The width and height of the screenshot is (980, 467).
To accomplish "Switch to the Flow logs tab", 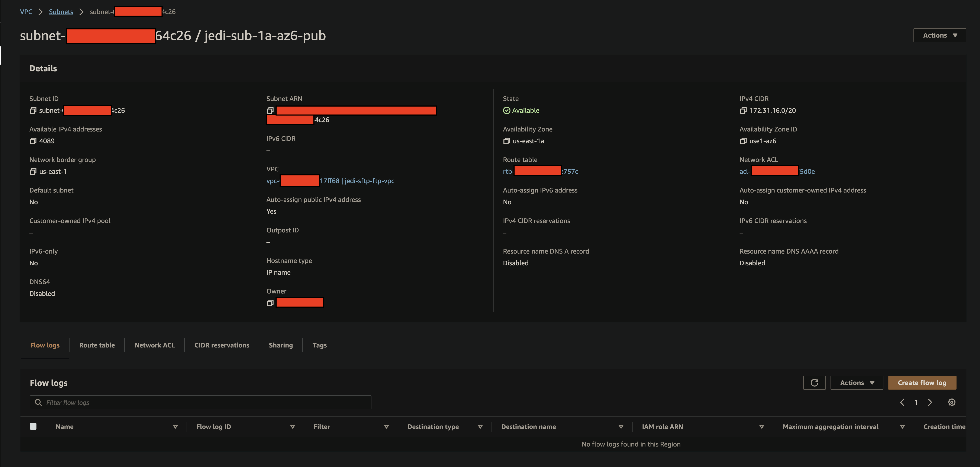I will 45,345.
